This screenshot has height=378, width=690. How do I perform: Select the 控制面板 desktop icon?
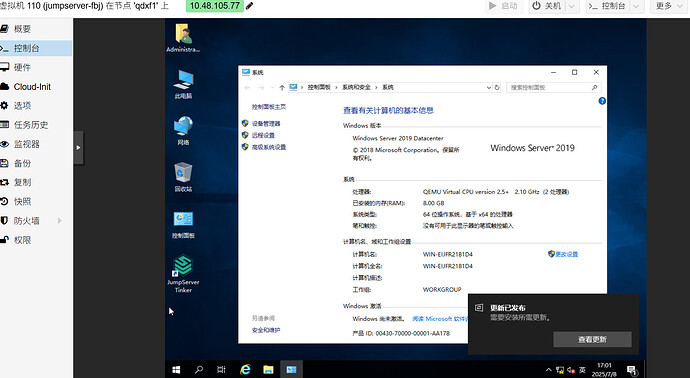(183, 224)
